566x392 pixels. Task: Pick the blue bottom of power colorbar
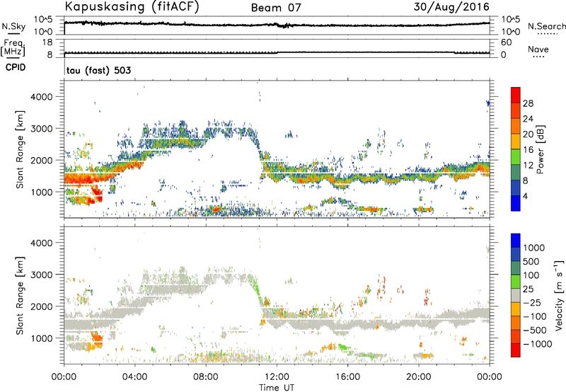coord(516,203)
